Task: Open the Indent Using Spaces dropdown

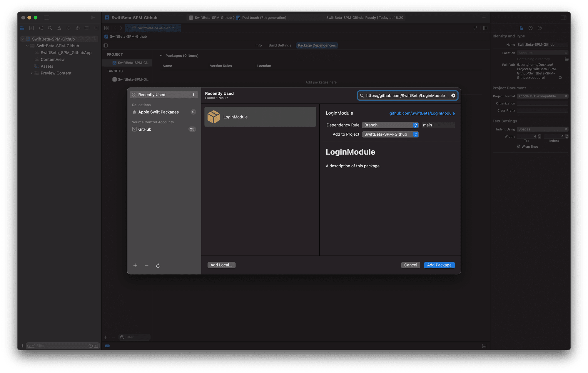Action: tap(542, 129)
